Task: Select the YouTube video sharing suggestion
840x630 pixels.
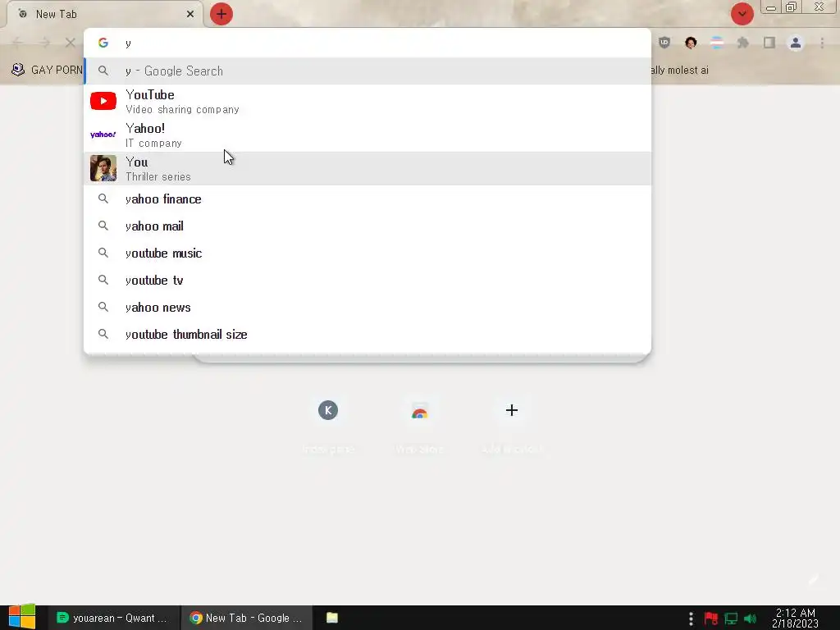Action: coord(367,101)
